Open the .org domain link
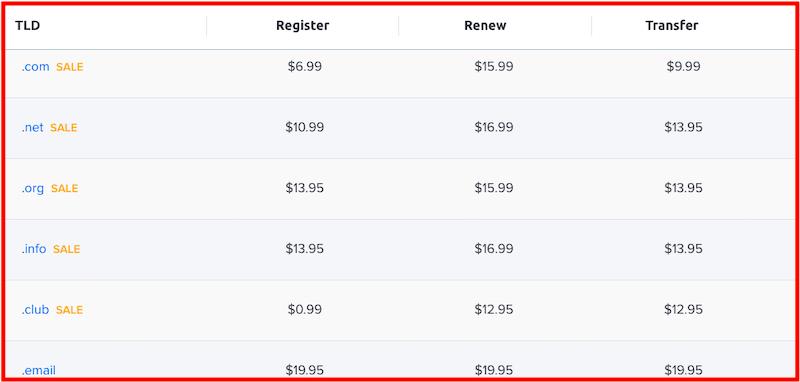This screenshot has height=382, width=800. click(33, 189)
